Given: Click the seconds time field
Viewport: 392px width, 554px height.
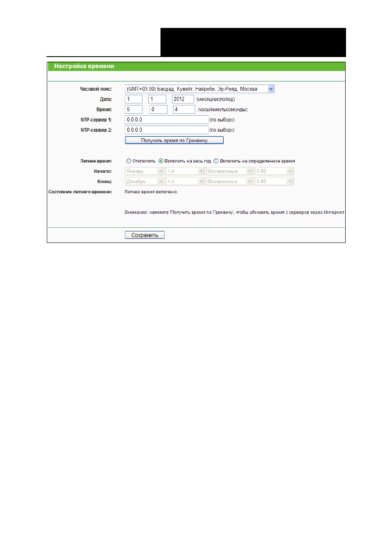Looking at the screenshot, I should [x=184, y=110].
